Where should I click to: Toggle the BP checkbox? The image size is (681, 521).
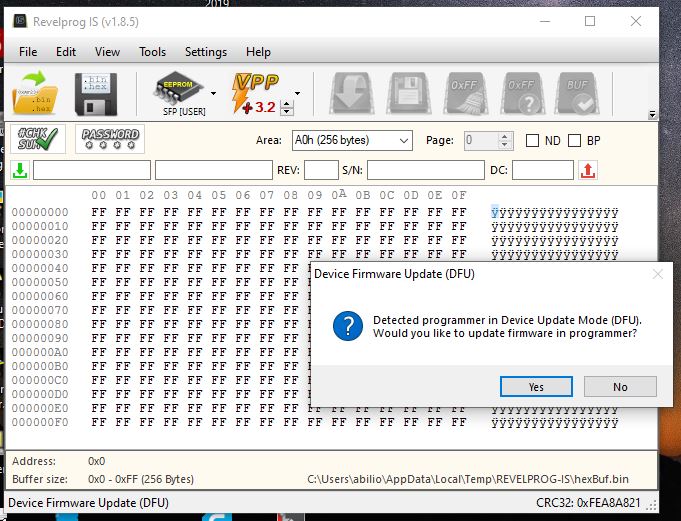(x=575, y=141)
